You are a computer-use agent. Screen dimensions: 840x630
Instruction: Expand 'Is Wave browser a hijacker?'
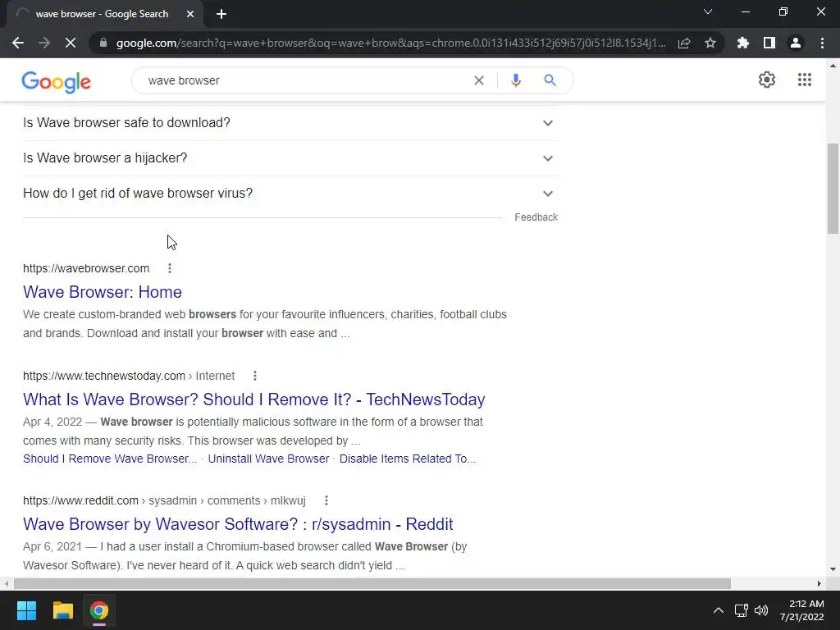(290, 158)
